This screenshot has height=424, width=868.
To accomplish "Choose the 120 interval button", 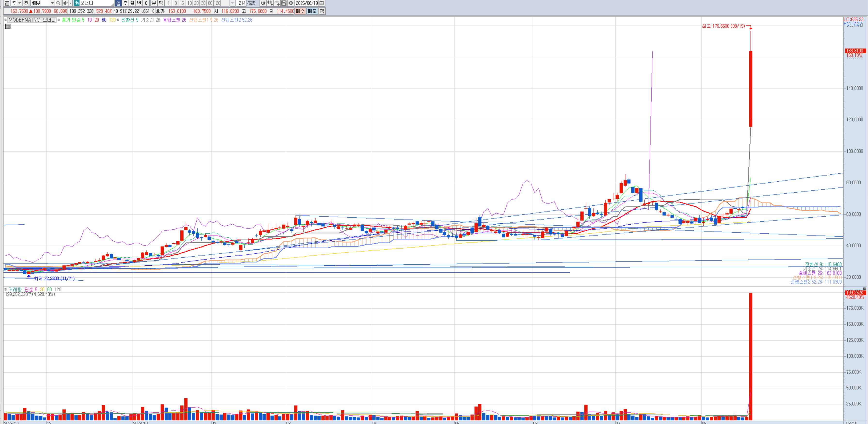I will click(217, 3).
